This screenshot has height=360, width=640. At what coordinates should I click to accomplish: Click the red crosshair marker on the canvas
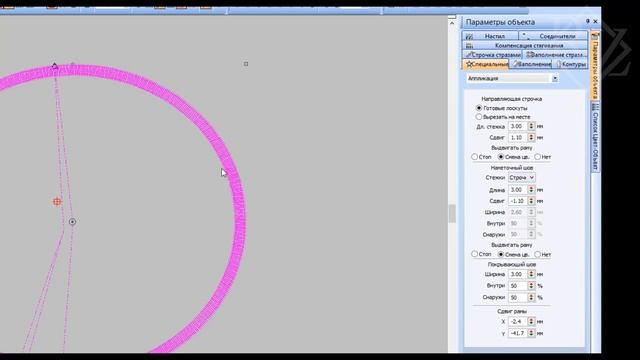pos(57,201)
